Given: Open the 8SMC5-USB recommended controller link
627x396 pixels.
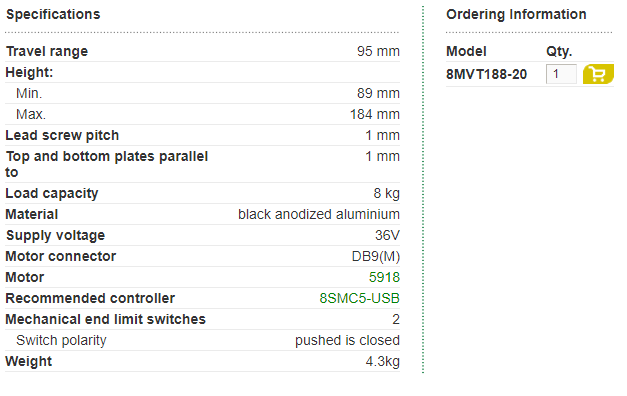Looking at the screenshot, I should coord(359,298).
